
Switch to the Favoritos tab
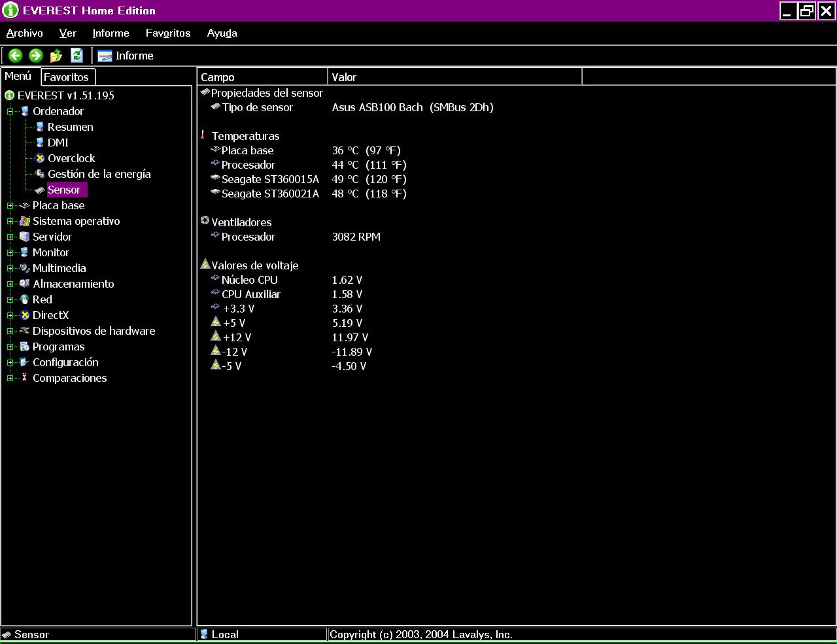click(66, 77)
